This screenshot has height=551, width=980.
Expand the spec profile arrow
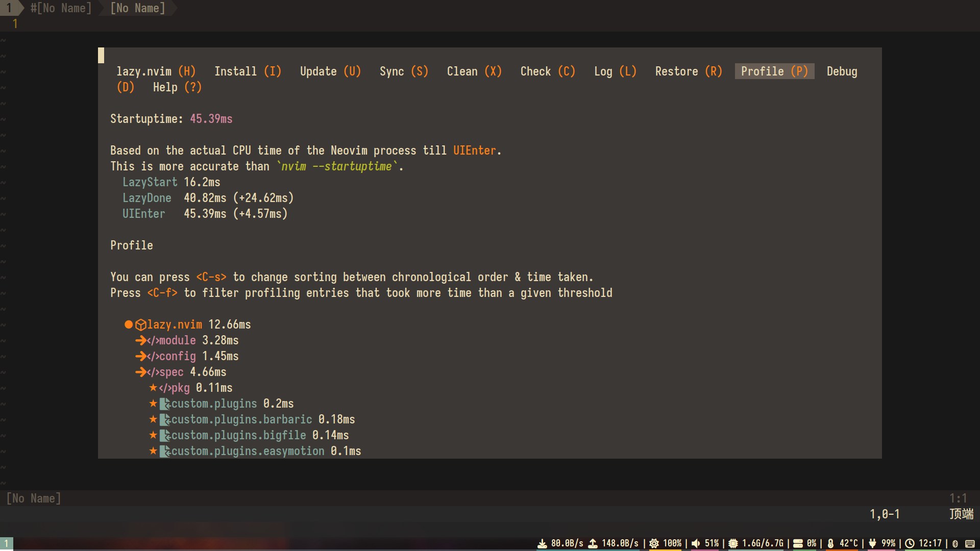click(x=140, y=372)
